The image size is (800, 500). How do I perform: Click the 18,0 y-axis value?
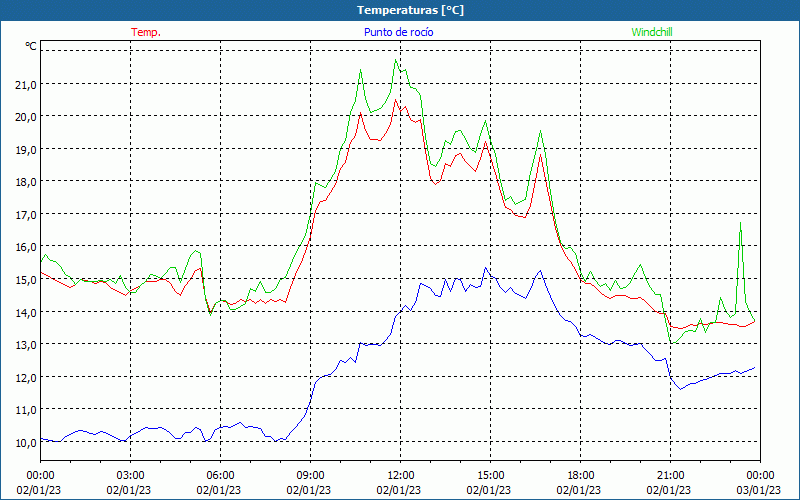click(26, 182)
